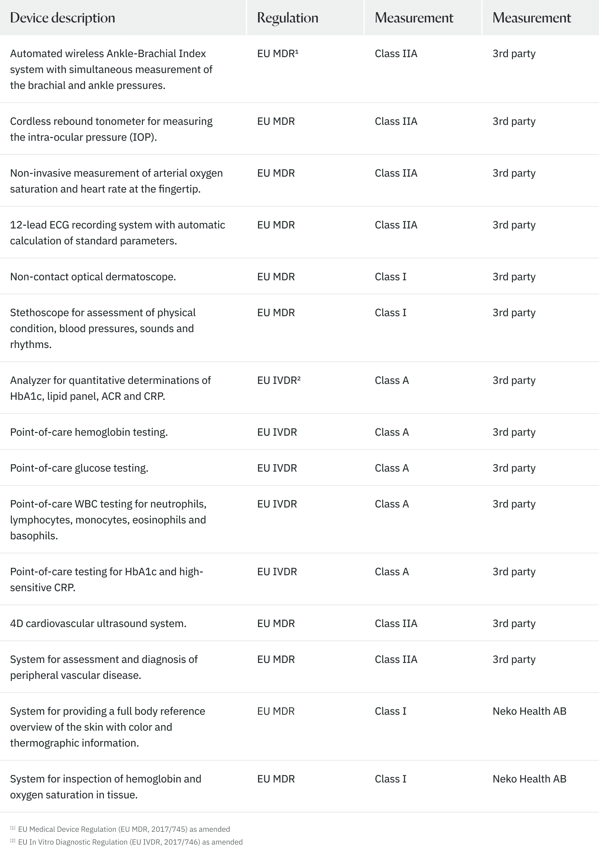
Task: Click Neko Health AB in tissue hemoglobin row
Action: [529, 779]
